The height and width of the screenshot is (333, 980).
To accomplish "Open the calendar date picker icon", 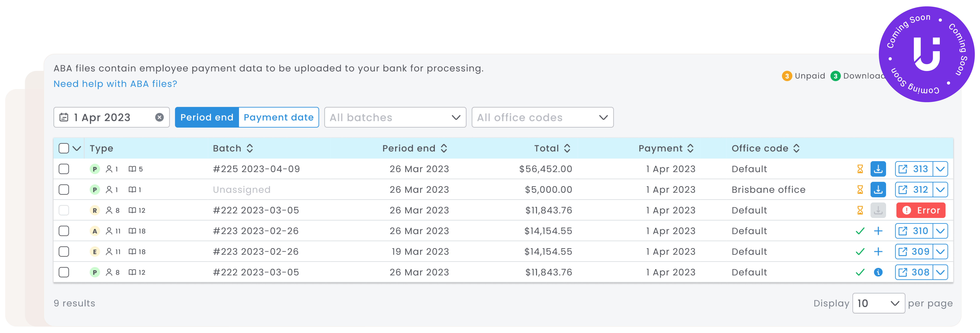I will (64, 117).
